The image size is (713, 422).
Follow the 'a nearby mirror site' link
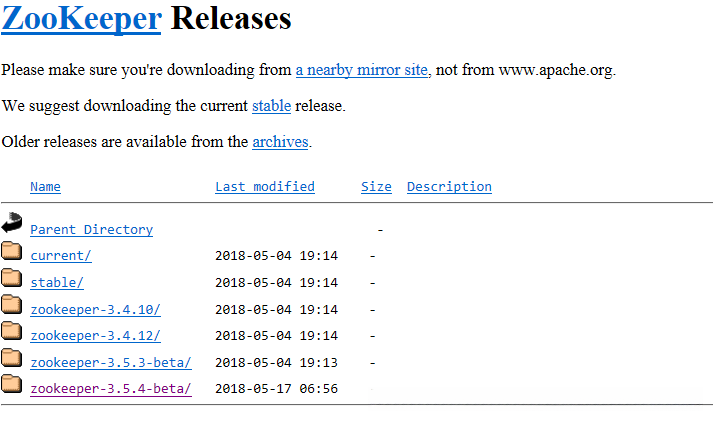click(x=361, y=70)
